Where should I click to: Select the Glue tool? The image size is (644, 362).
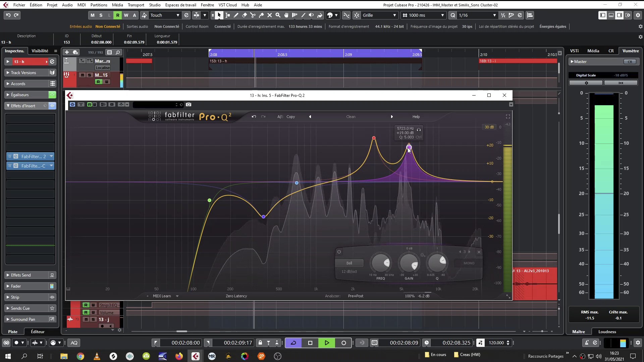261,15
